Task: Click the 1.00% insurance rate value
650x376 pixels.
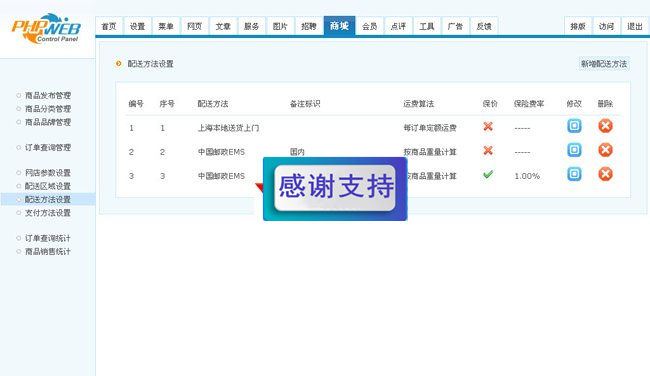Action: point(527,176)
